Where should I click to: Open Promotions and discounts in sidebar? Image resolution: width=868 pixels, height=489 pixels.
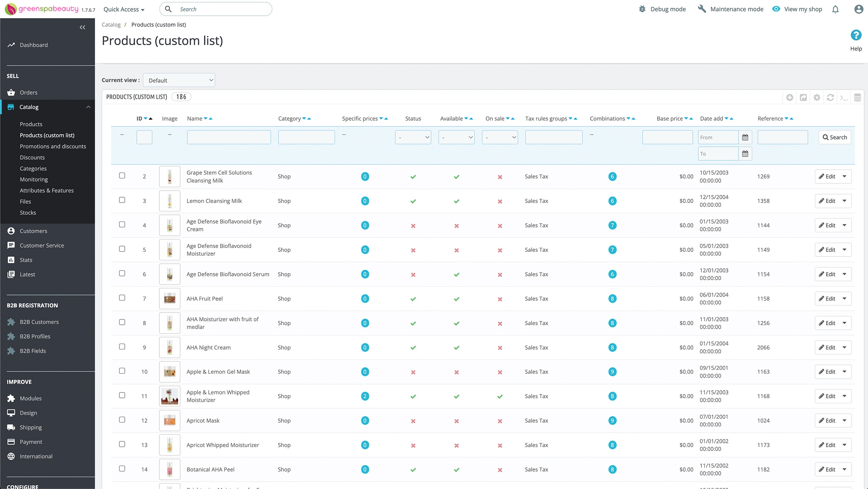pyautogui.click(x=53, y=146)
